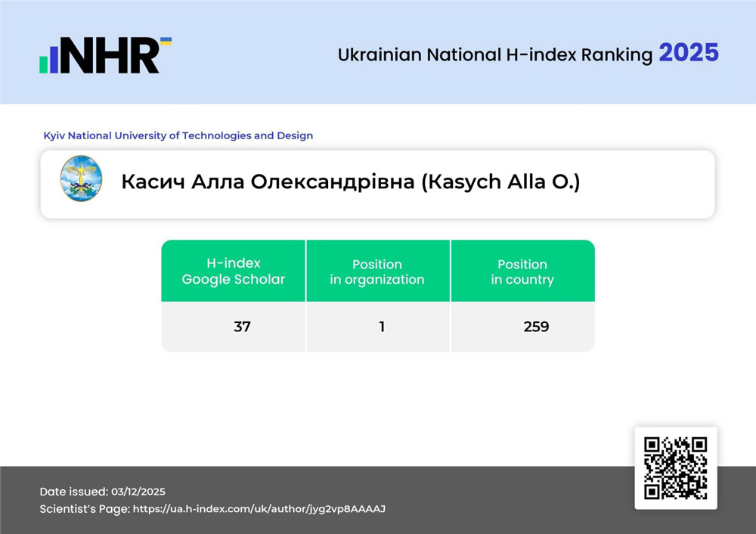Image resolution: width=756 pixels, height=534 pixels.
Task: Click the university emblem beside the name
Action: [81, 178]
